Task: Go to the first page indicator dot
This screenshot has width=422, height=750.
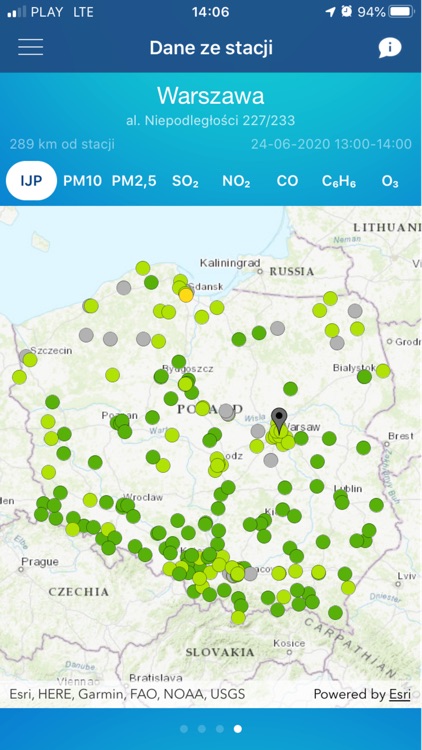Action: click(x=184, y=729)
